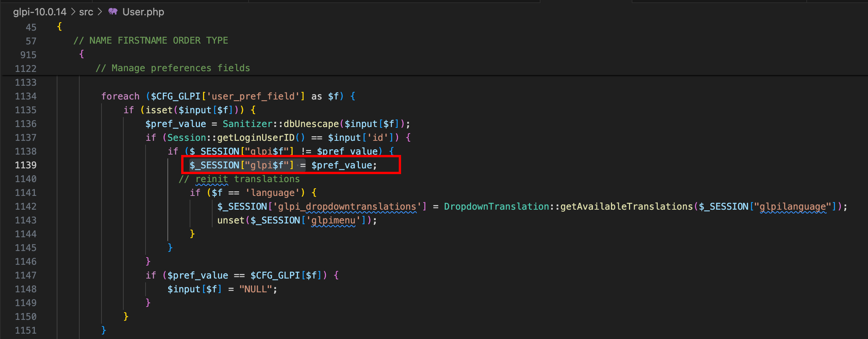The height and width of the screenshot is (339, 868).
Task: Click $input['id'] on line 1137
Action: pyautogui.click(x=361, y=137)
